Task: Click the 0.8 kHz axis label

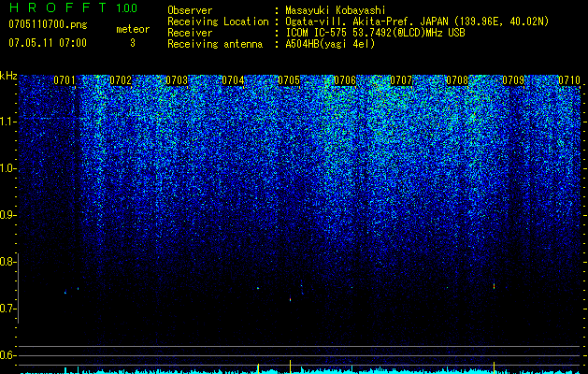Action: click(x=7, y=262)
